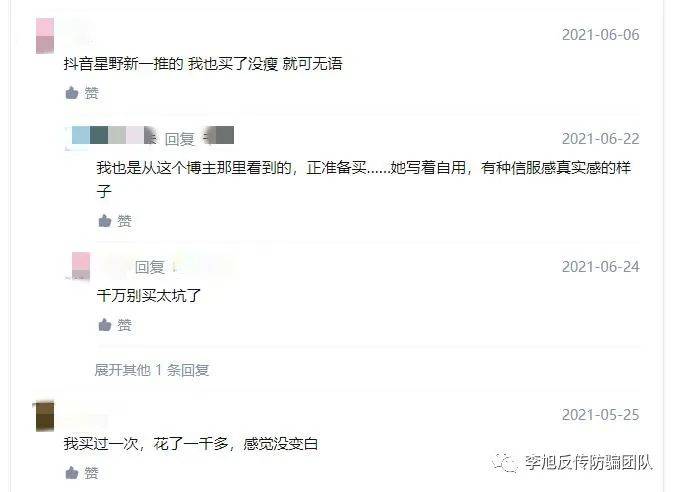Select comment text 抖音星野新一推的
Screen dimensions: 674x492
[123, 64]
